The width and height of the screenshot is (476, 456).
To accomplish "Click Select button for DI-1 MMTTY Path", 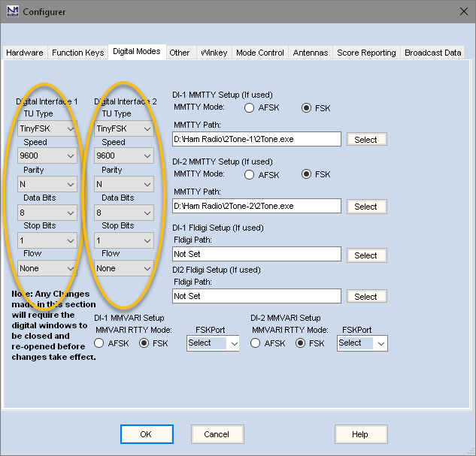I will [367, 140].
